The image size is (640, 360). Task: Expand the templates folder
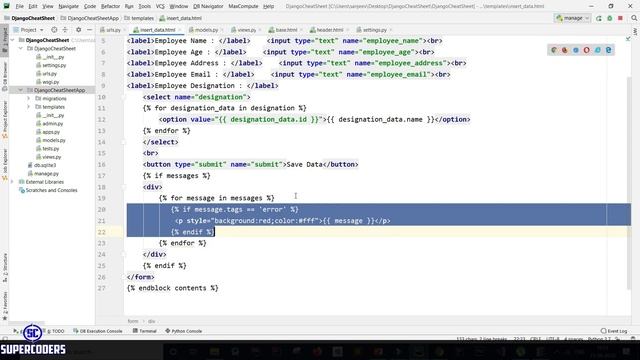click(29, 107)
